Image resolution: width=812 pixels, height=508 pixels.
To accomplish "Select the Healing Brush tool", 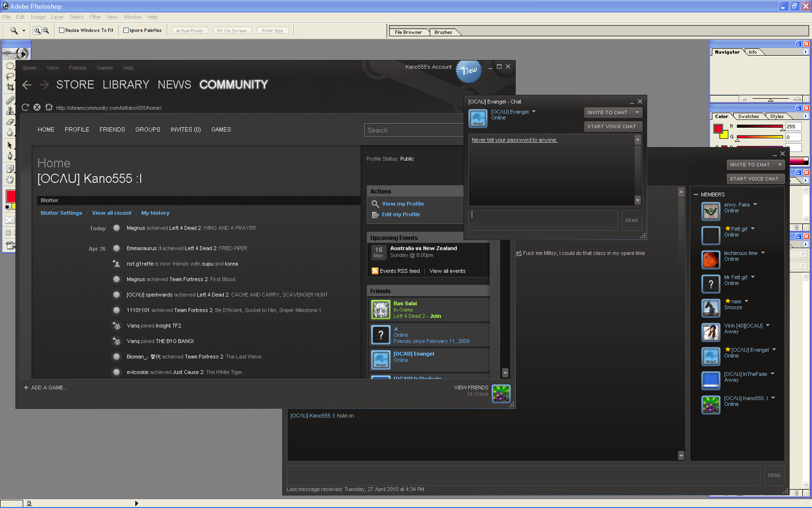I will click(10, 100).
